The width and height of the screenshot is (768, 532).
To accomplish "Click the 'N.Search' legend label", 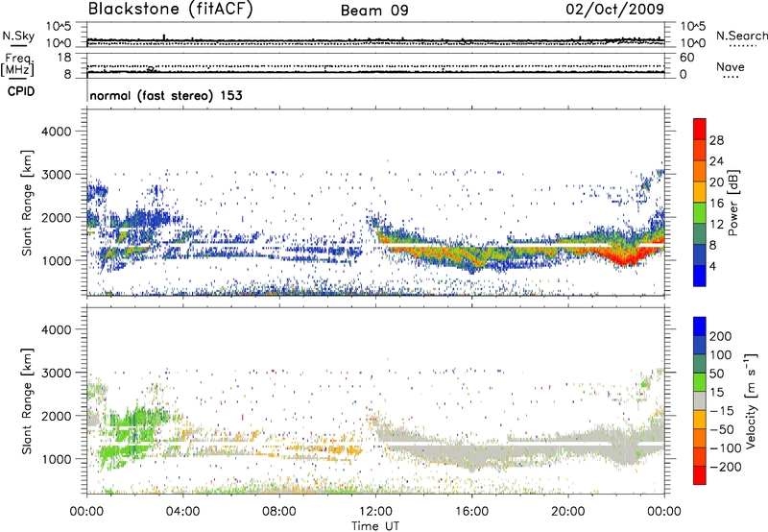I will [741, 36].
